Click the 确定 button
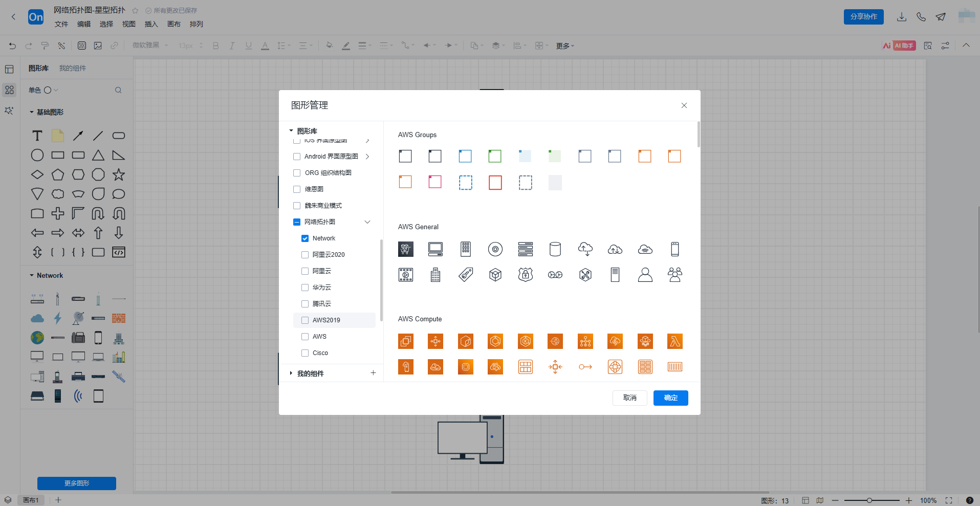Image resolution: width=980 pixels, height=506 pixels. 670,398
